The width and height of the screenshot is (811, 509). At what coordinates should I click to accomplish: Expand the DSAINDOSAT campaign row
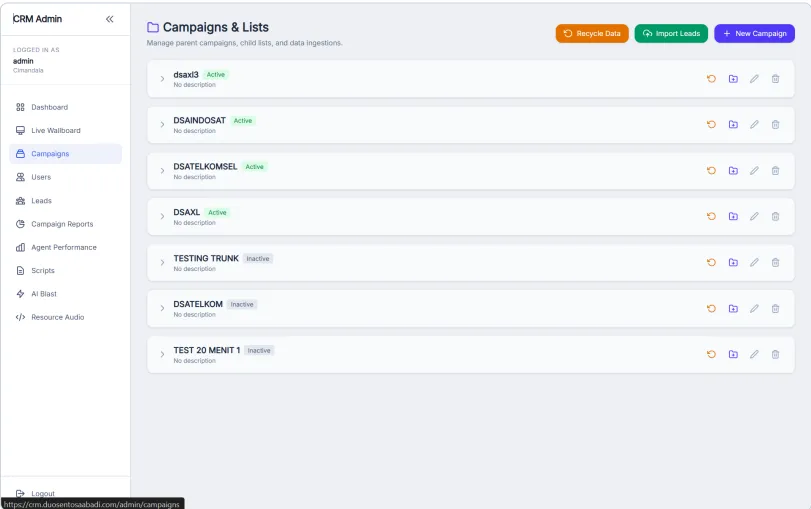pyautogui.click(x=162, y=125)
